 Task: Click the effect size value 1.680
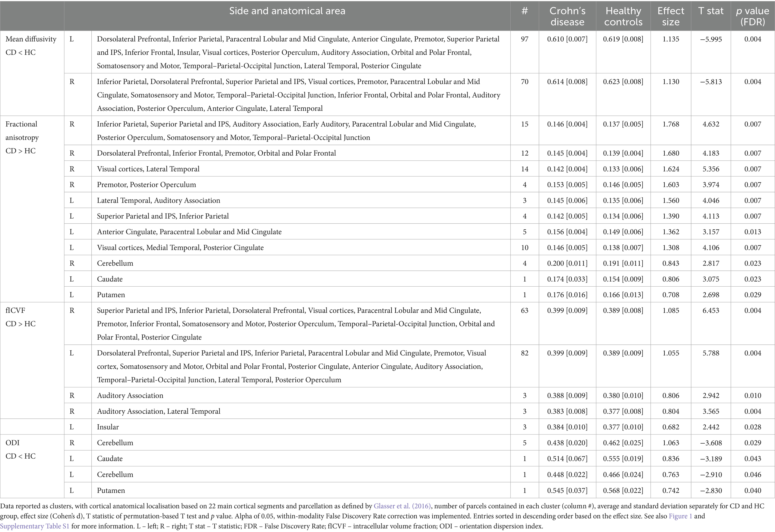click(x=671, y=153)
